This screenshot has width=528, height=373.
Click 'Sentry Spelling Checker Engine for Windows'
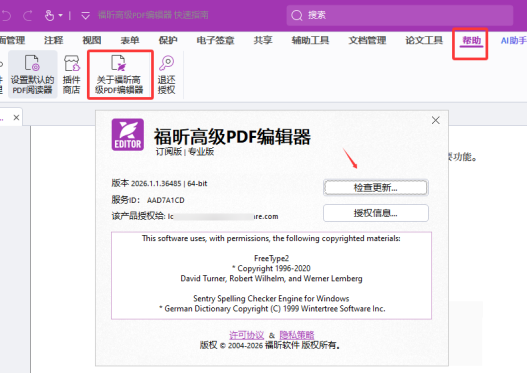point(271,298)
